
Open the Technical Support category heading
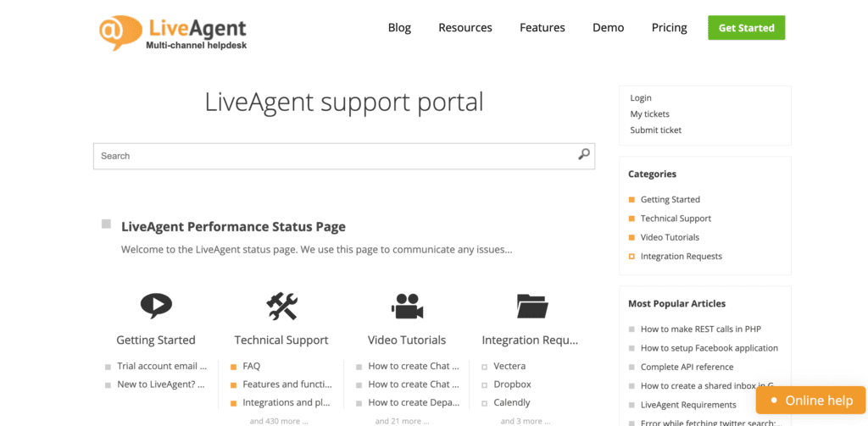pyautogui.click(x=281, y=340)
